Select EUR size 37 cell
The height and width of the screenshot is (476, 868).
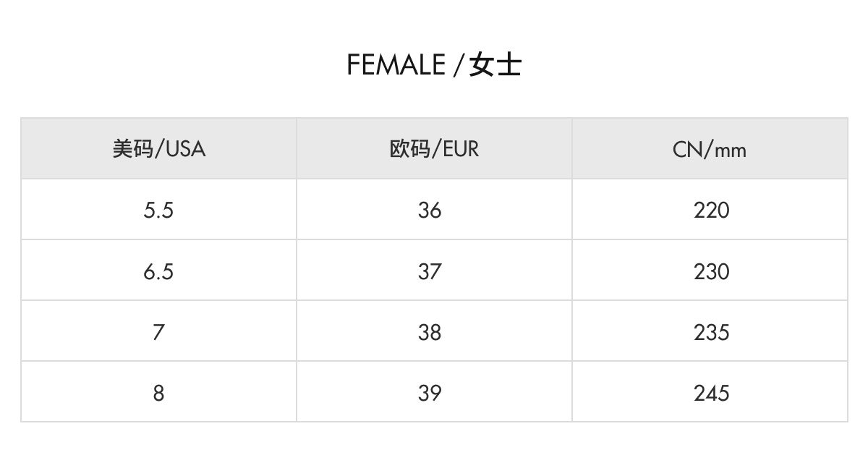pos(430,272)
